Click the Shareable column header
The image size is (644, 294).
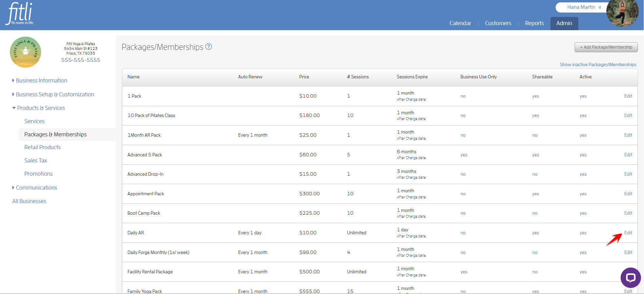(x=542, y=77)
